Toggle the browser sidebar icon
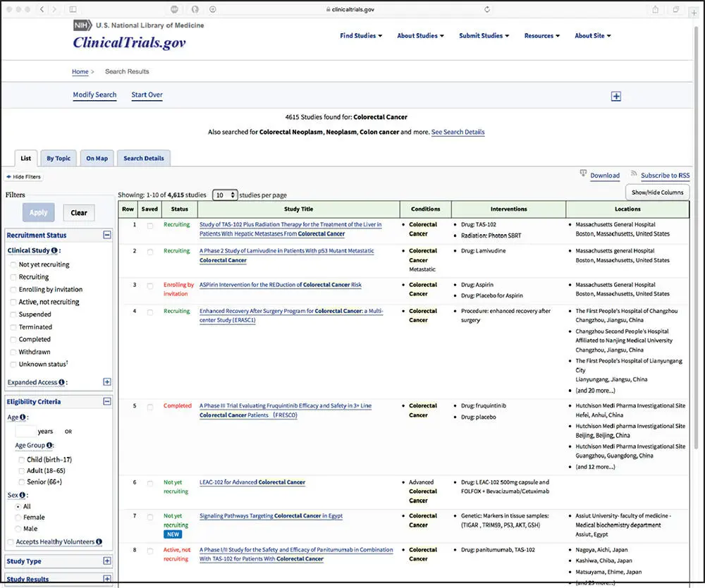Viewport: 705px width, 588px height. [x=73, y=9]
